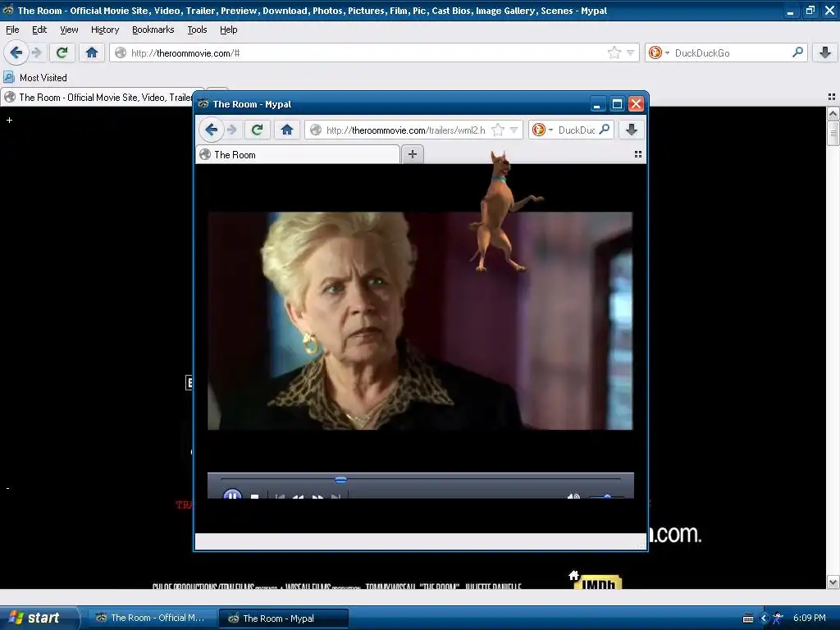The height and width of the screenshot is (630, 840).
Task: Select 'The Room' tab in popup window
Action: (298, 155)
